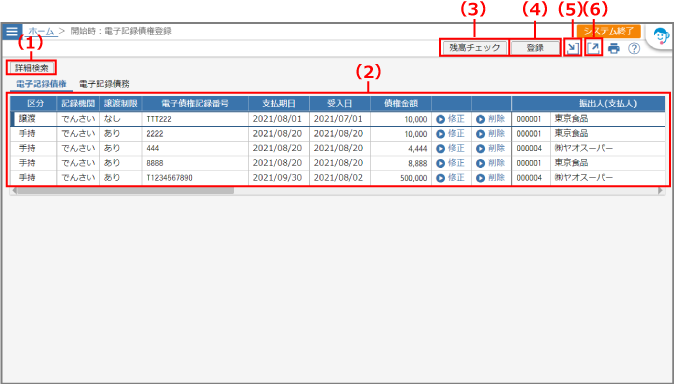This screenshot has width=674, height=384.
Task: Click 削除 in the 8888 row
Action: (490, 163)
